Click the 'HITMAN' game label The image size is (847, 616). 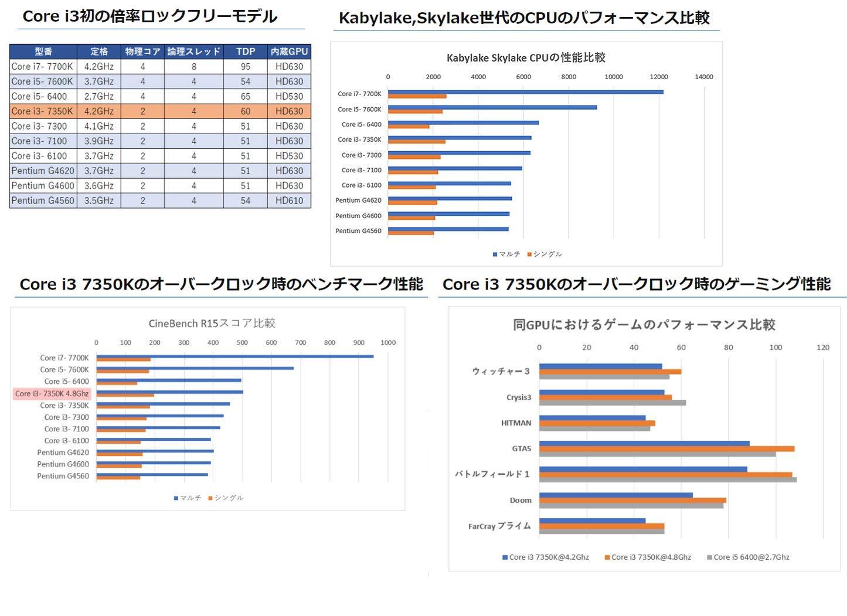click(x=516, y=423)
